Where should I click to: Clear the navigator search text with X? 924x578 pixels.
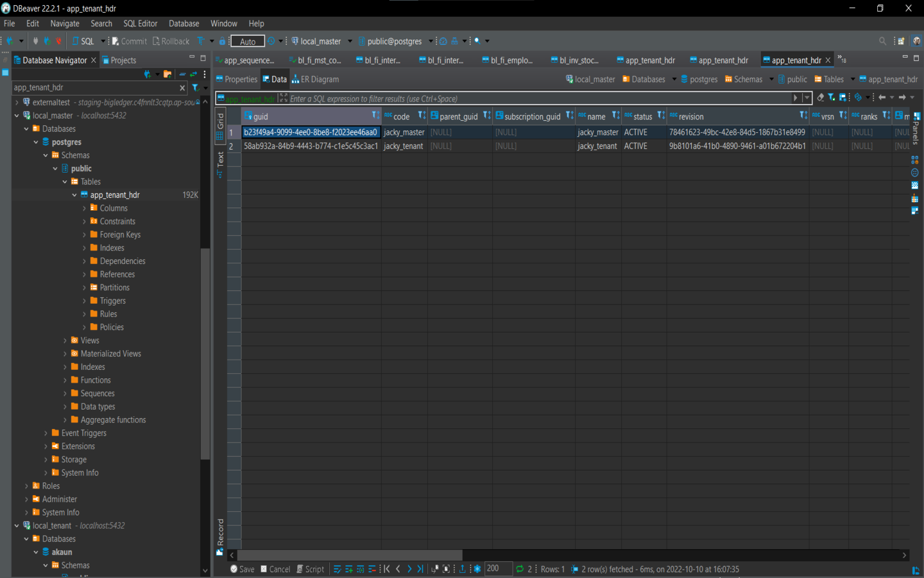click(x=182, y=88)
